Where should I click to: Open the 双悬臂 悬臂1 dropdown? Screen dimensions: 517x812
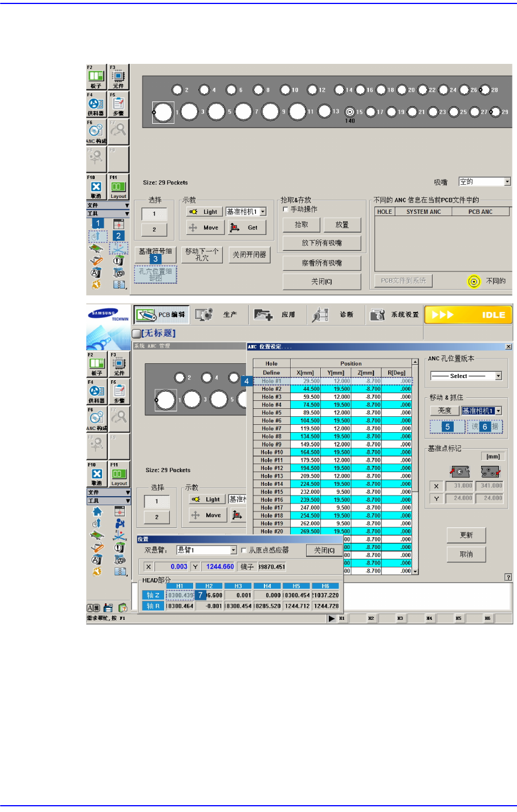pyautogui.click(x=206, y=550)
